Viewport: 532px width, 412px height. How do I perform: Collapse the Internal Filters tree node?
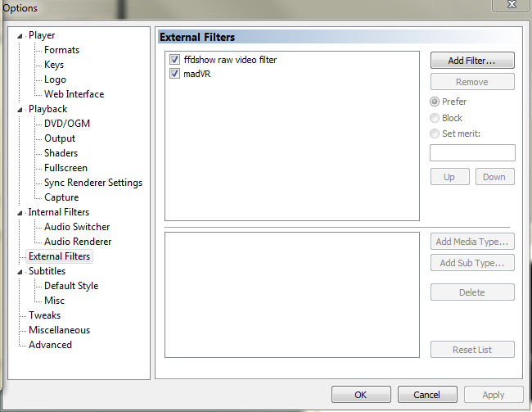pyautogui.click(x=21, y=212)
